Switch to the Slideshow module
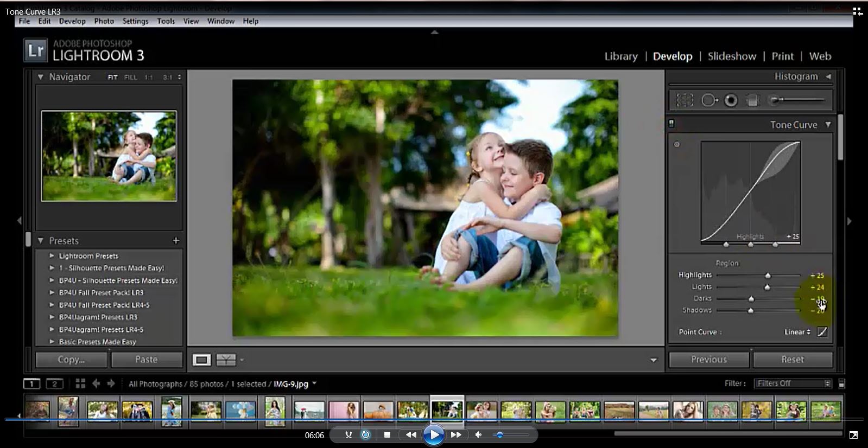The image size is (868, 448). 732,56
